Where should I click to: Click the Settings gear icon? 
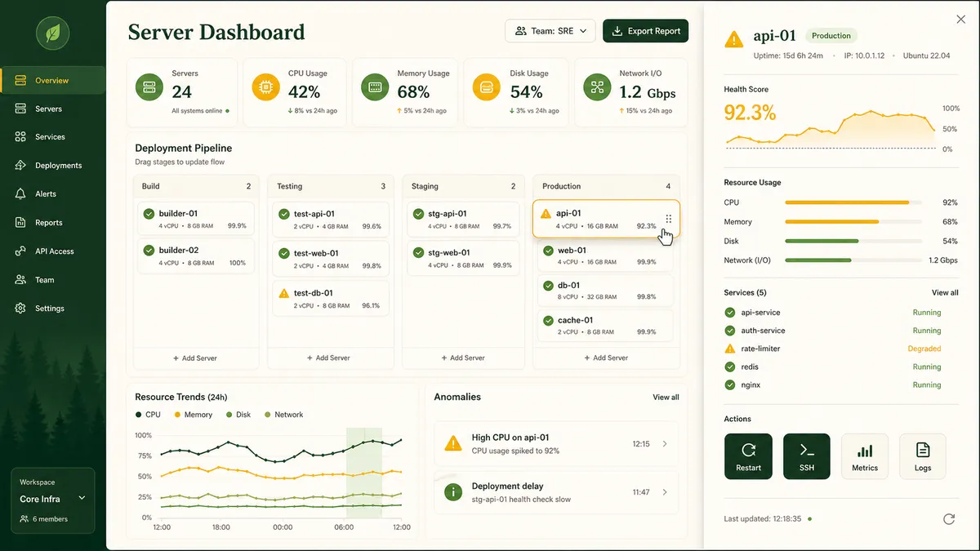(20, 309)
